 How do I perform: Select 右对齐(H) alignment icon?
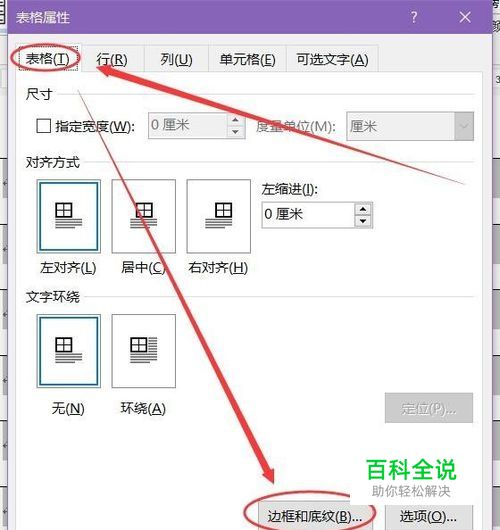[x=219, y=216]
